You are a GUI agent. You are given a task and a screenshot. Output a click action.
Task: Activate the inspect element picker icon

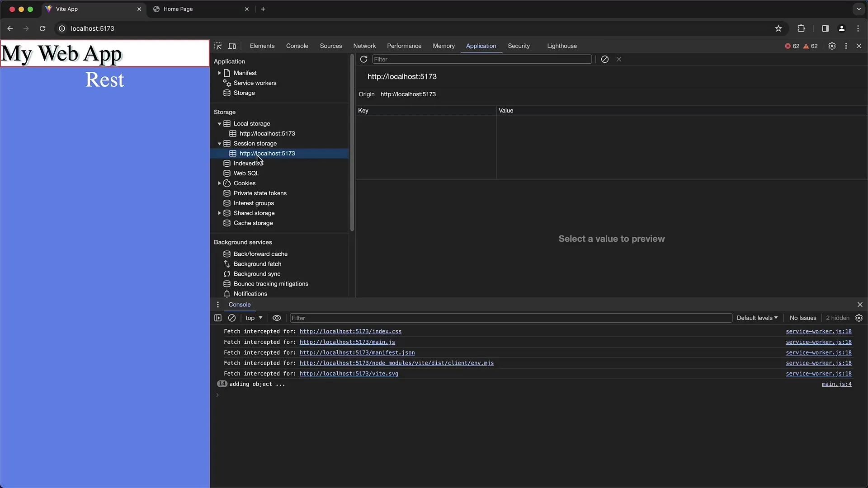click(218, 46)
